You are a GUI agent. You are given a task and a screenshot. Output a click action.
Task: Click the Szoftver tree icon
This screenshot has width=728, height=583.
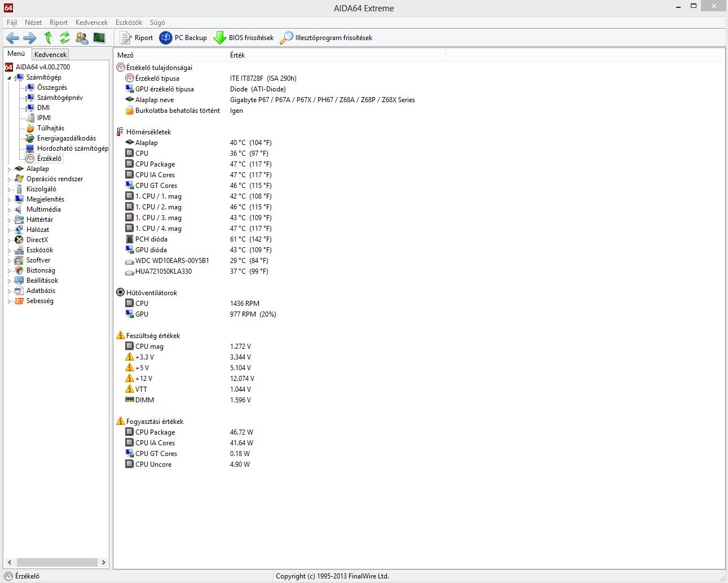point(20,260)
